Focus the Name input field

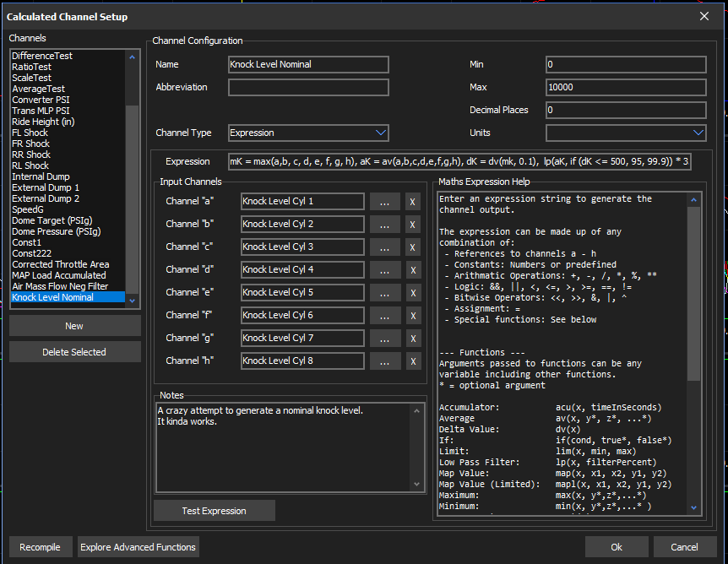click(308, 64)
